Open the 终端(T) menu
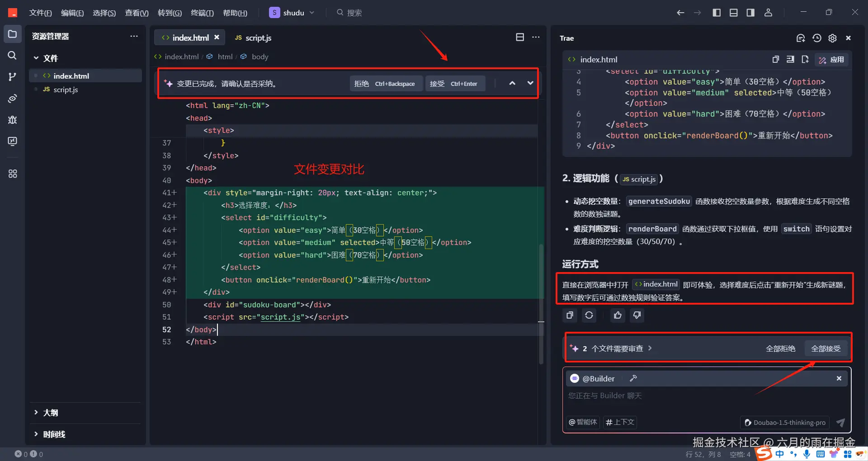The width and height of the screenshot is (868, 461). pos(202,12)
